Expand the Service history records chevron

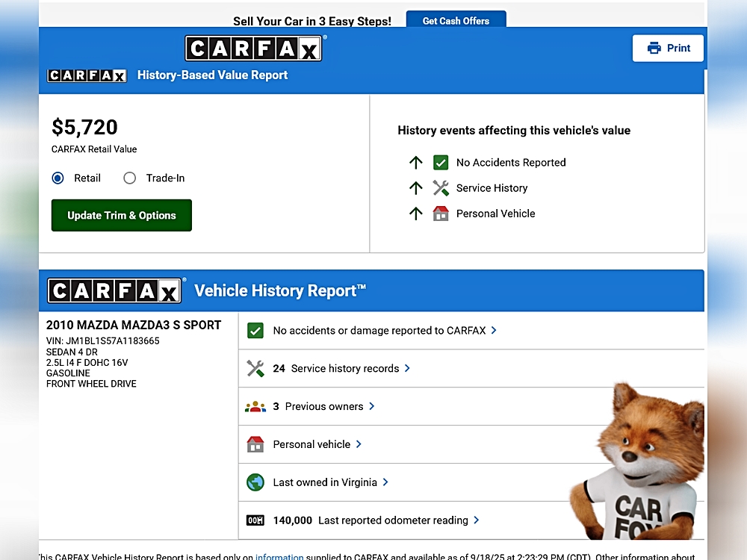[407, 368]
